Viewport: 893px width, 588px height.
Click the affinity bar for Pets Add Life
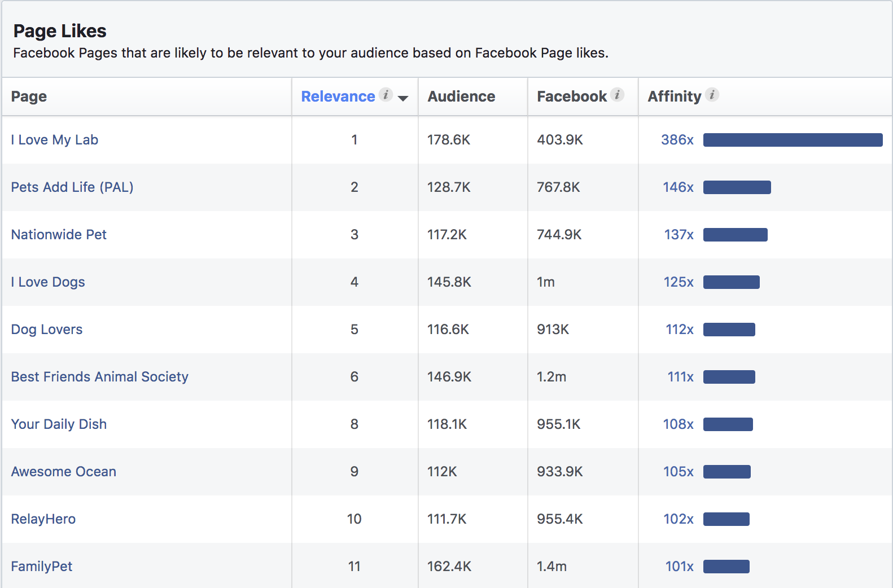[x=737, y=187]
